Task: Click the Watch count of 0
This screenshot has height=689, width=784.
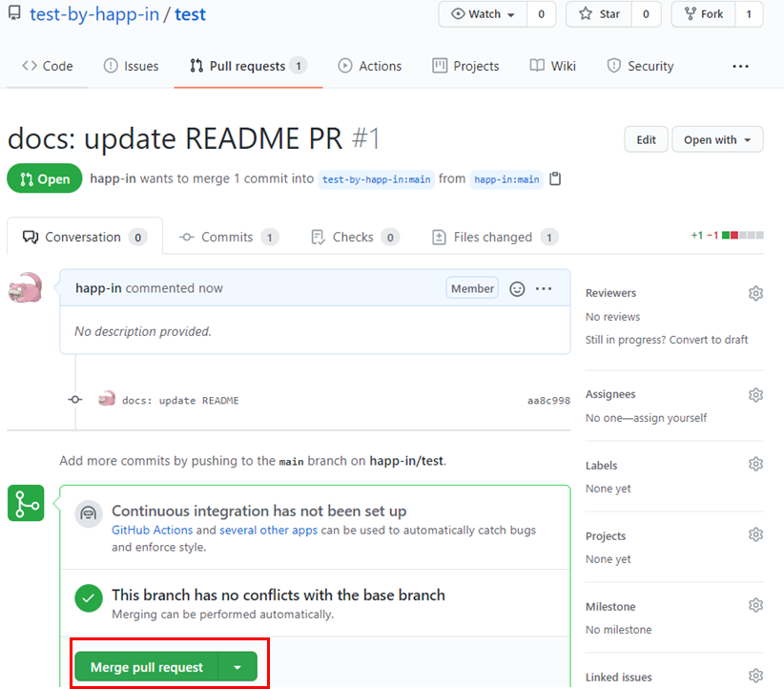Action: click(541, 14)
